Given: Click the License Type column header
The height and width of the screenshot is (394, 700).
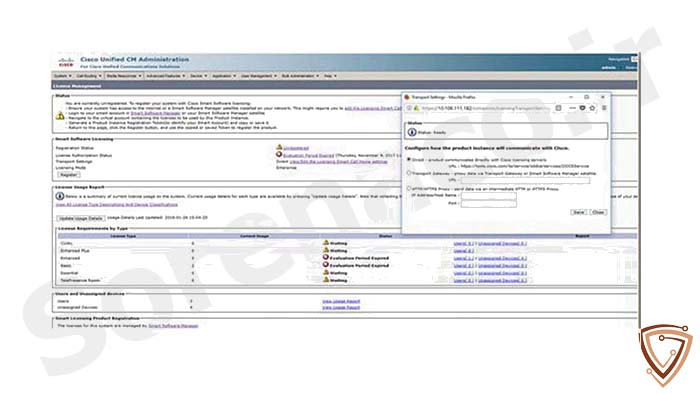Looking at the screenshot, I should coord(123,236).
